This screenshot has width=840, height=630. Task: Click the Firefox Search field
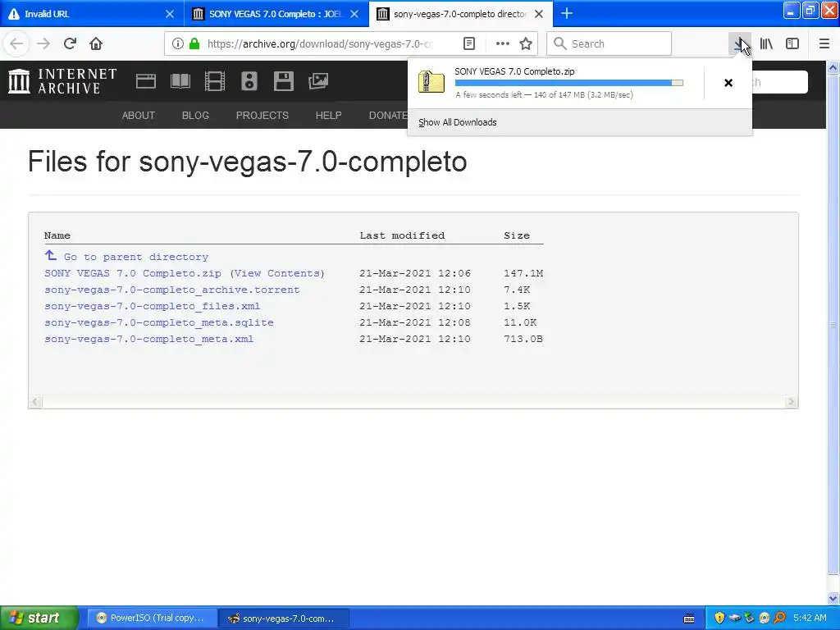coord(609,44)
